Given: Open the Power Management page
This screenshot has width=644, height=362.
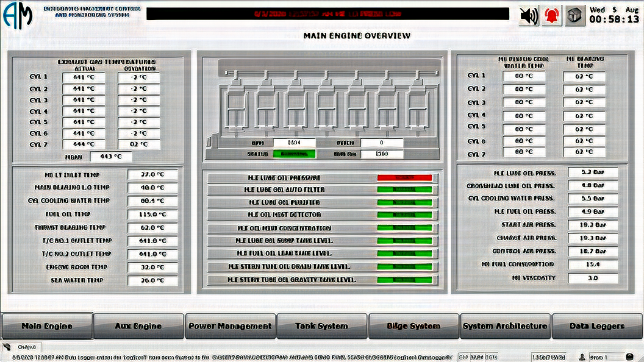Looking at the screenshot, I should click(230, 326).
